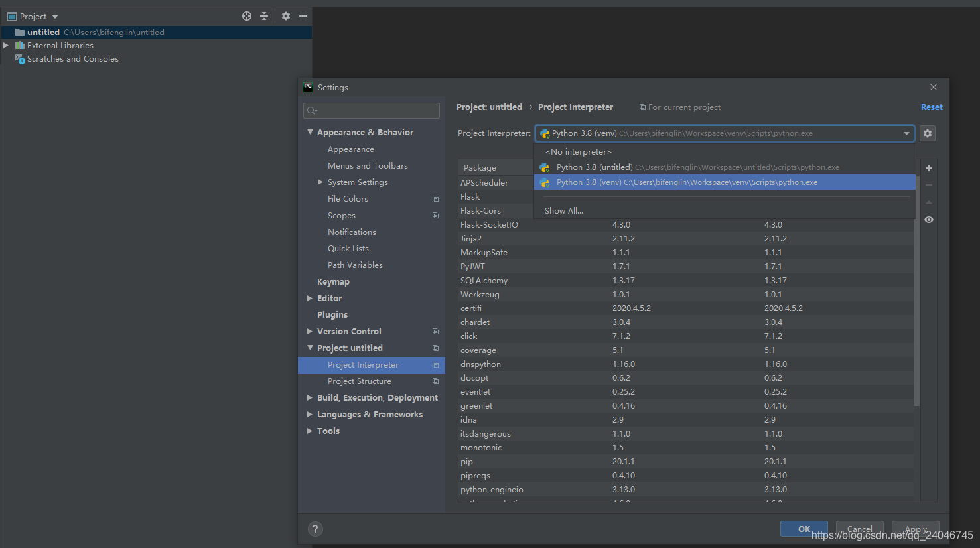
Task: Toggle show early releases eye icon
Action: tap(929, 220)
